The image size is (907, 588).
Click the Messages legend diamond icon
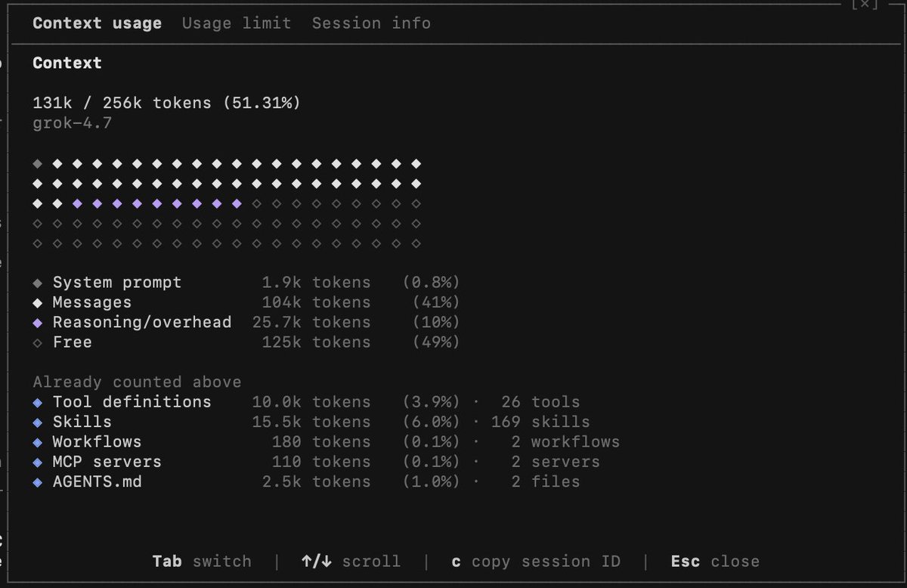pos(38,303)
